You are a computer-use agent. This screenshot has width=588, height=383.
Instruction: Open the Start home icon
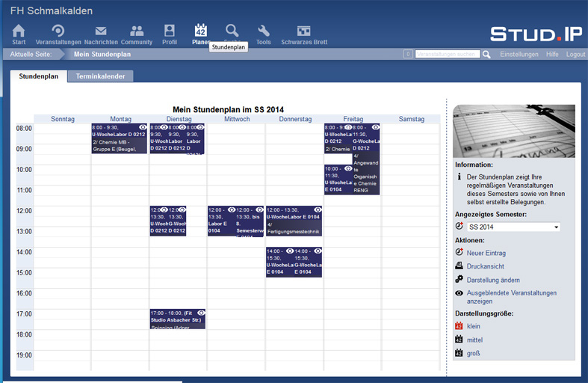coord(19,34)
